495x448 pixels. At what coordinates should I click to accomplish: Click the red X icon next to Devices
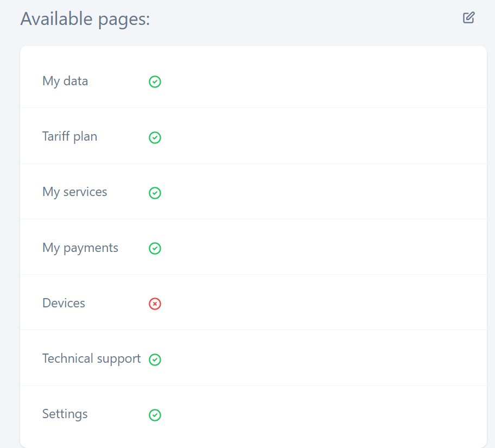(x=155, y=304)
